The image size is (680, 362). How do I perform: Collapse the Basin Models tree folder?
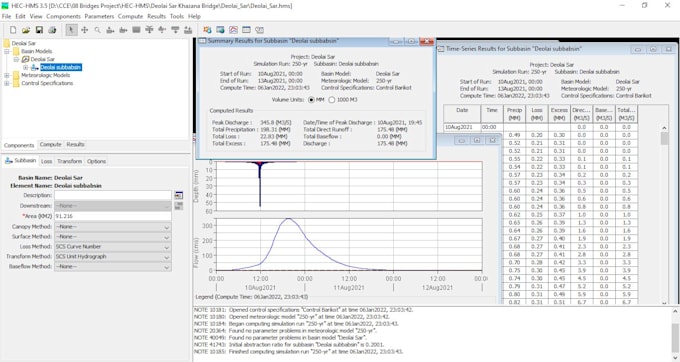7,51
